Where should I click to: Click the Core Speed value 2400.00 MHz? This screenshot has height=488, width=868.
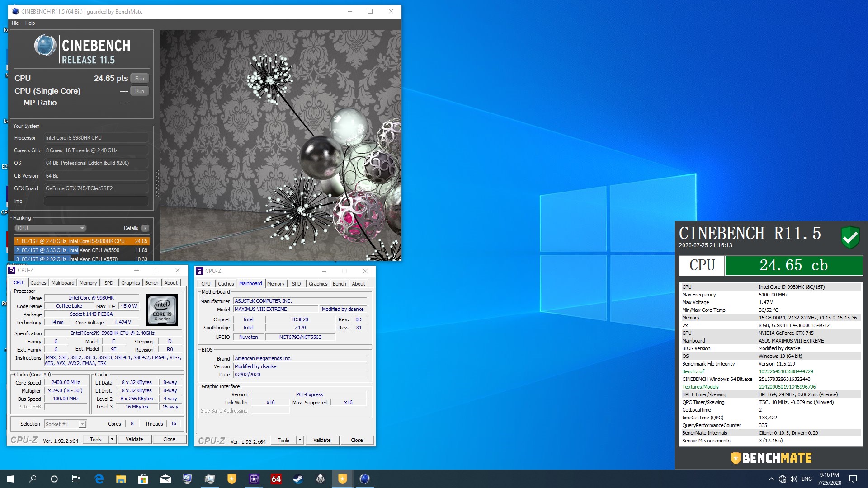66,383
